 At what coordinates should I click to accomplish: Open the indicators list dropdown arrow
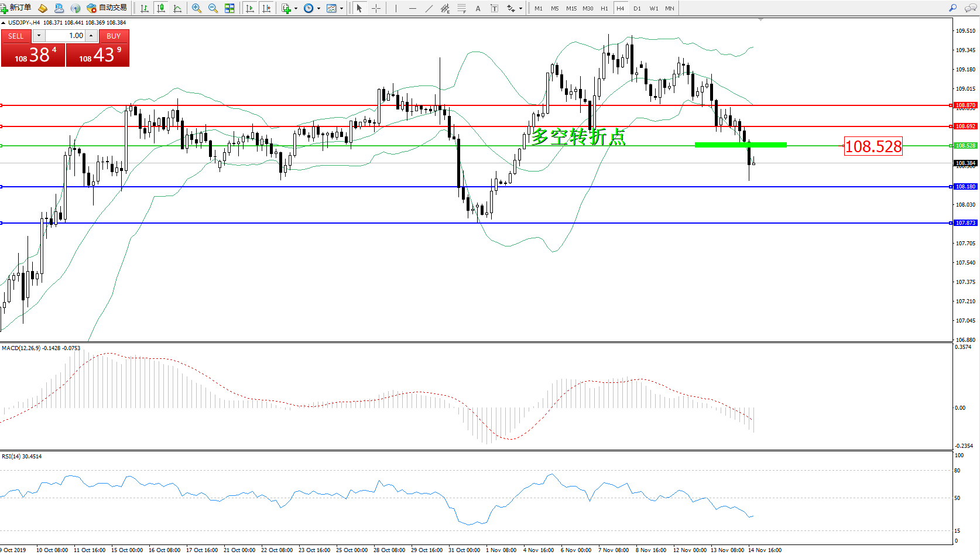tap(296, 8)
